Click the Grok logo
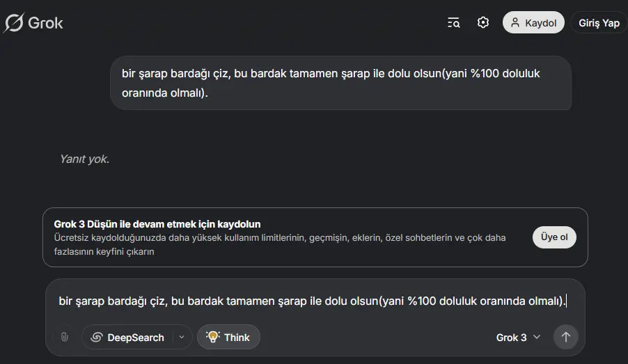Viewport: 628px width, 364px height. pyautogui.click(x=33, y=23)
